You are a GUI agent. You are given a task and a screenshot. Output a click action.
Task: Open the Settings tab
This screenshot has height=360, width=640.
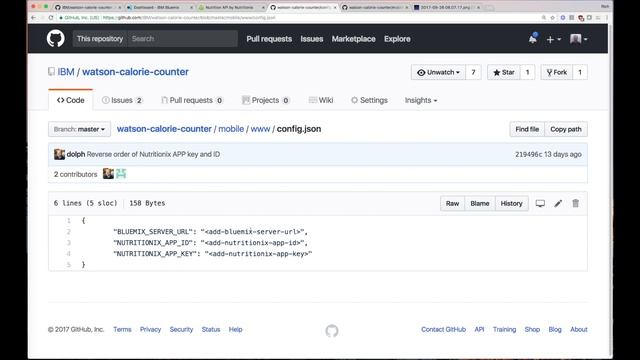point(369,100)
